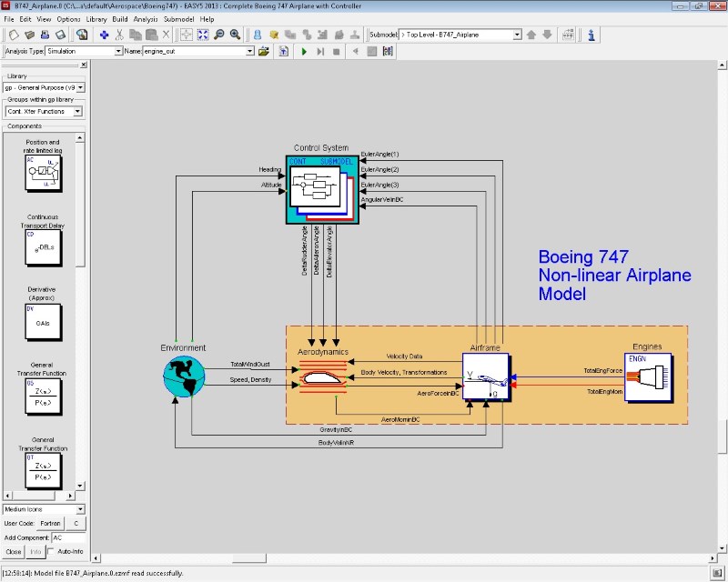Open the Build menu
This screenshot has width=728, height=582.
point(120,19)
